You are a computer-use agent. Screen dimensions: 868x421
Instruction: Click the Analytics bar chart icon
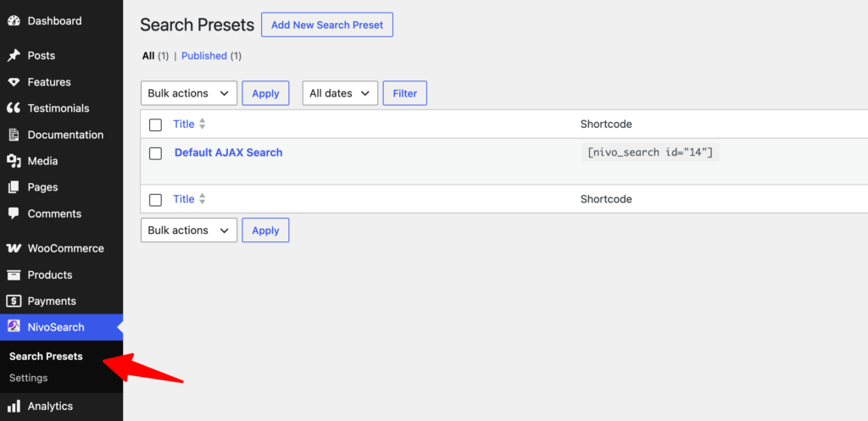[14, 406]
